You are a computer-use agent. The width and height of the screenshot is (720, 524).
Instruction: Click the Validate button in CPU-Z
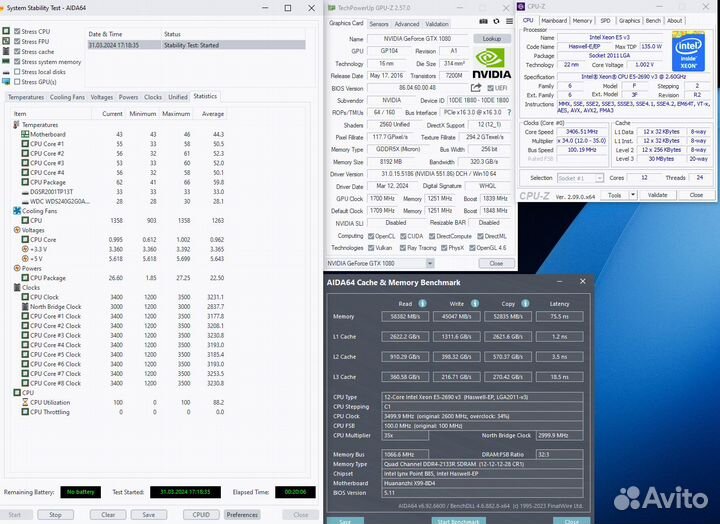(657, 195)
